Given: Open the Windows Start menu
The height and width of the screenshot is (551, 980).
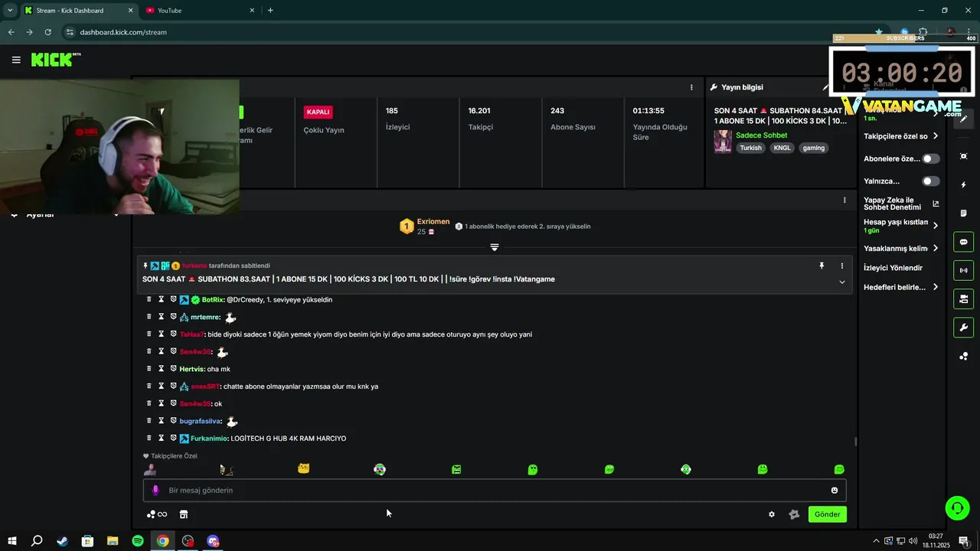Looking at the screenshot, I should (11, 541).
